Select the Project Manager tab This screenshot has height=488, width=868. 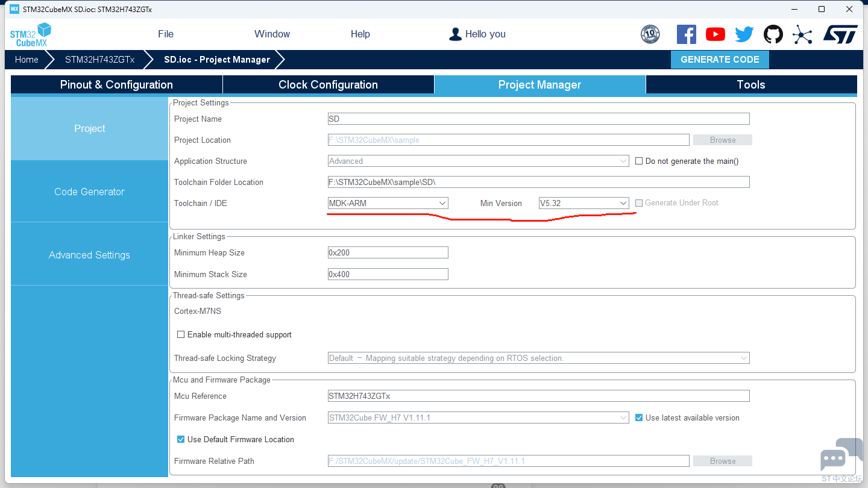point(539,85)
